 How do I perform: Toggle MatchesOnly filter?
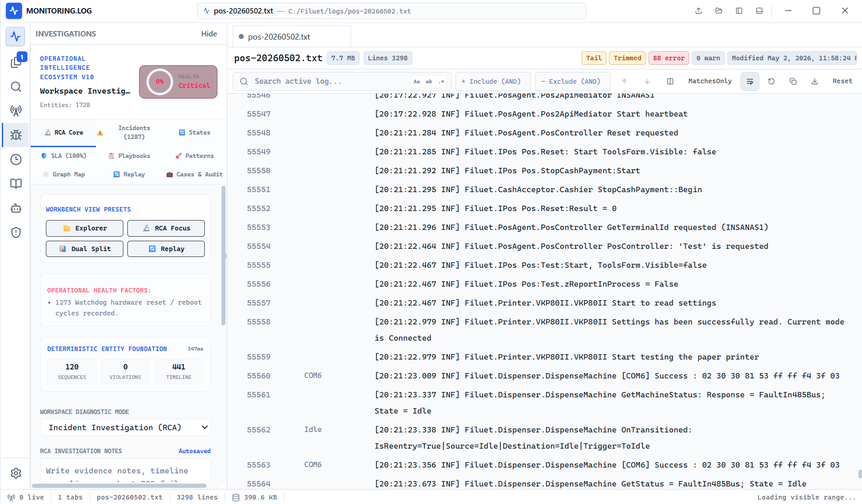(x=710, y=81)
